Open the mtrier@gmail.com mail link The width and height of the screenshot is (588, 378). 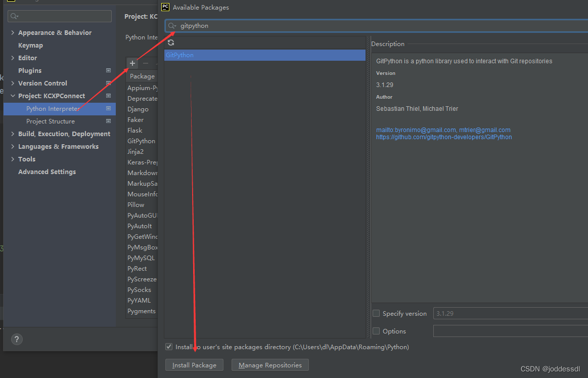click(484, 130)
